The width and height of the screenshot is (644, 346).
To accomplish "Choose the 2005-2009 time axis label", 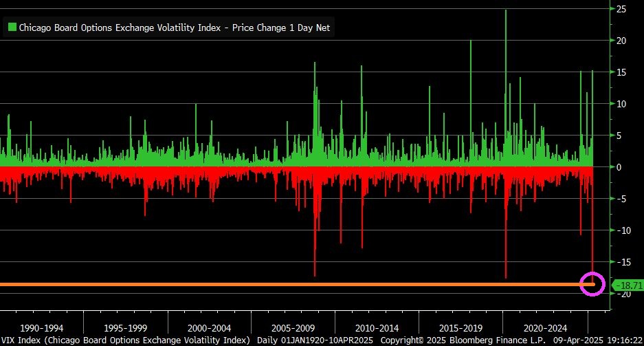I will click(x=293, y=328).
